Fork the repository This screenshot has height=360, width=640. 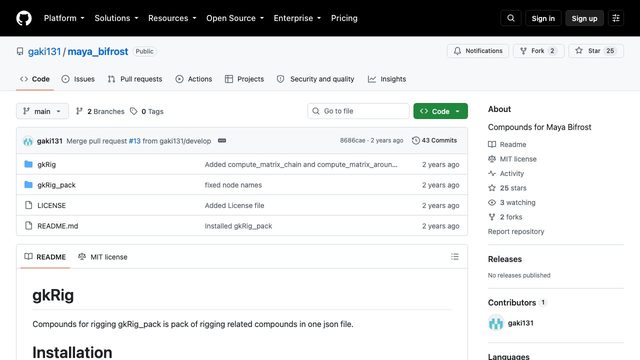[x=538, y=51]
